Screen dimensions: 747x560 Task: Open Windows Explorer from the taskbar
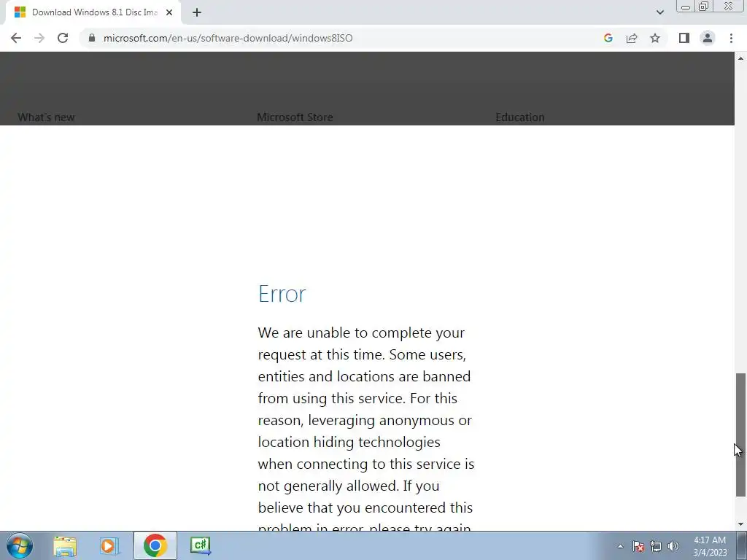[x=65, y=545]
